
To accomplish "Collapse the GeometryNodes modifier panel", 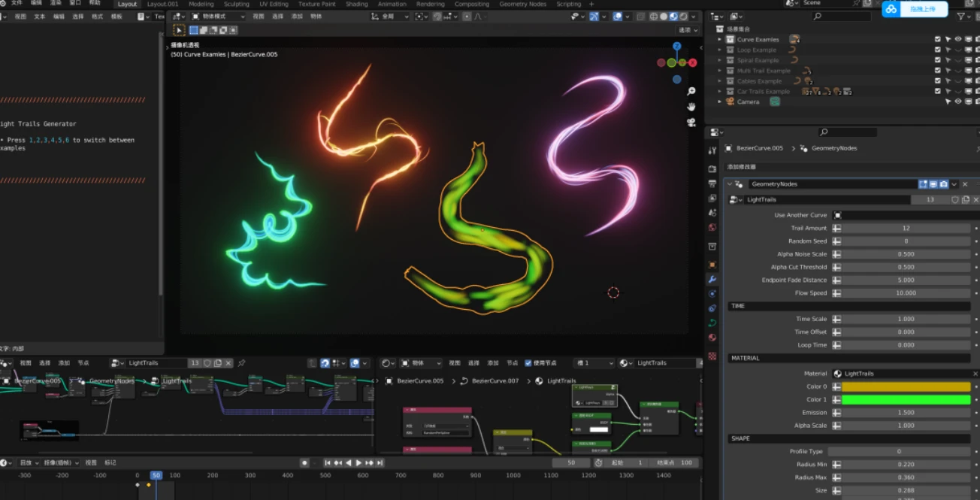I will click(x=729, y=184).
